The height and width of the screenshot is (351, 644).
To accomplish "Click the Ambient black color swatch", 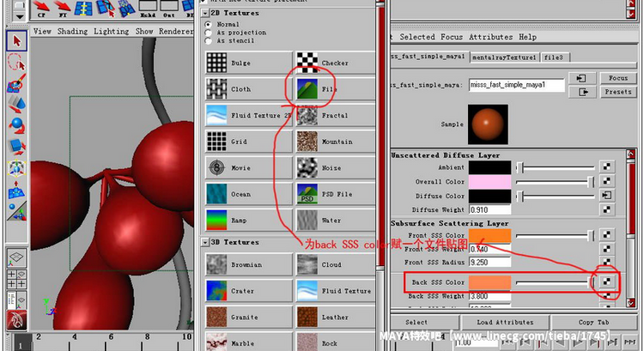I will 489,167.
